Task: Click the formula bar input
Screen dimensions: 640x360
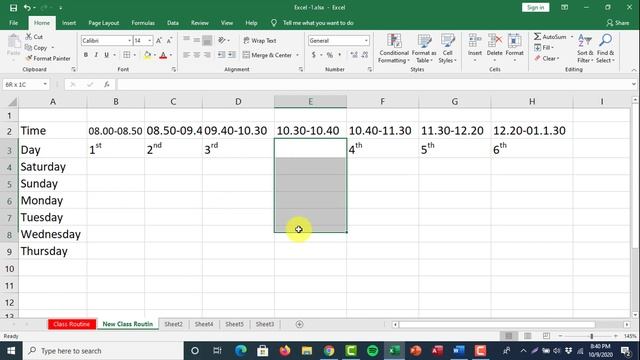Action: (x=373, y=84)
